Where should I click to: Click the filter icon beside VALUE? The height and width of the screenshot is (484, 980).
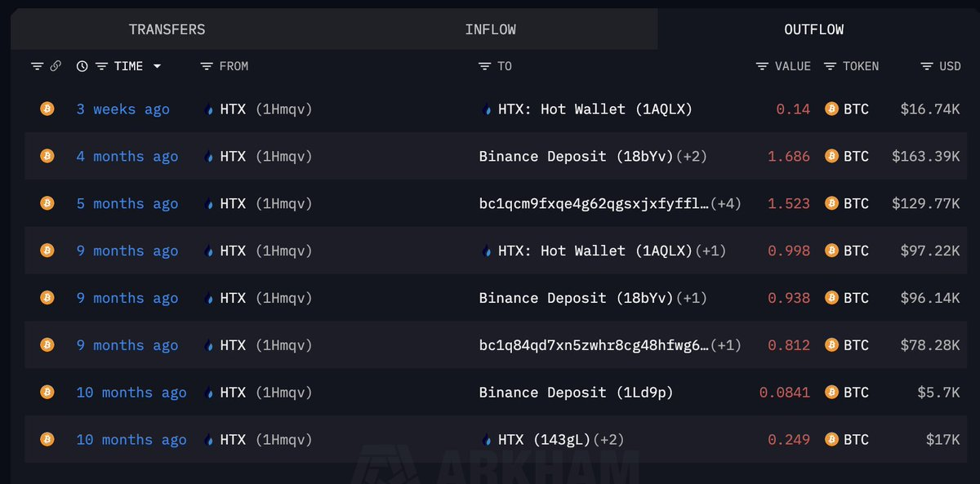pyautogui.click(x=762, y=66)
